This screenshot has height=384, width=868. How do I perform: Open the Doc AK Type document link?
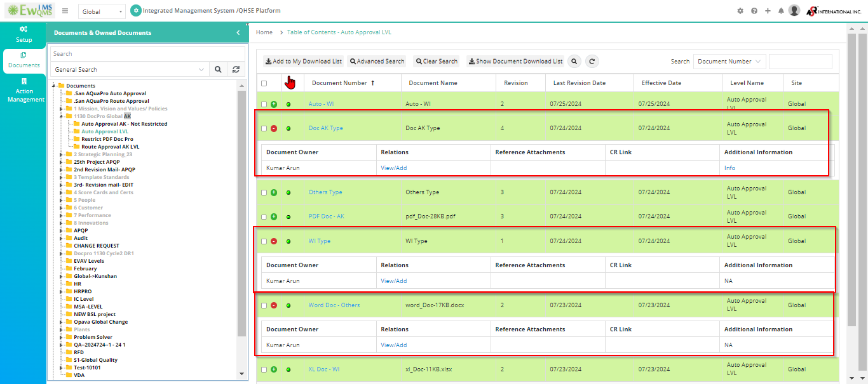[x=325, y=128]
